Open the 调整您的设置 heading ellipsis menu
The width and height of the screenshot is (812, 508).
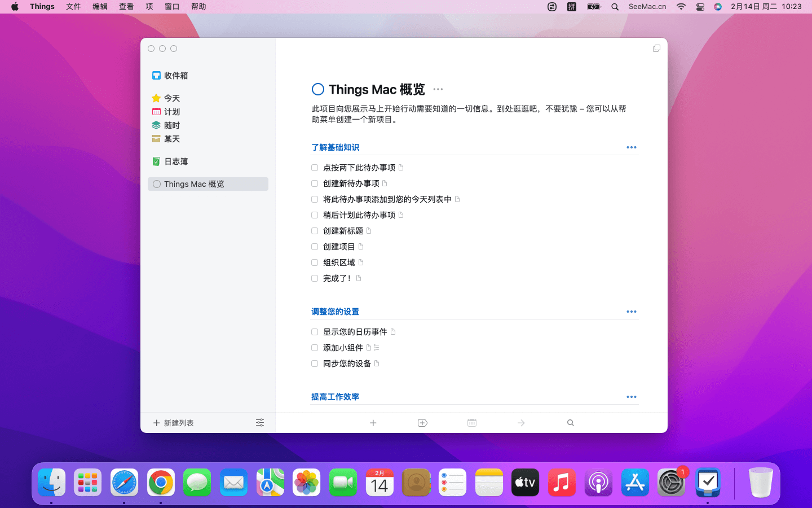tap(632, 312)
